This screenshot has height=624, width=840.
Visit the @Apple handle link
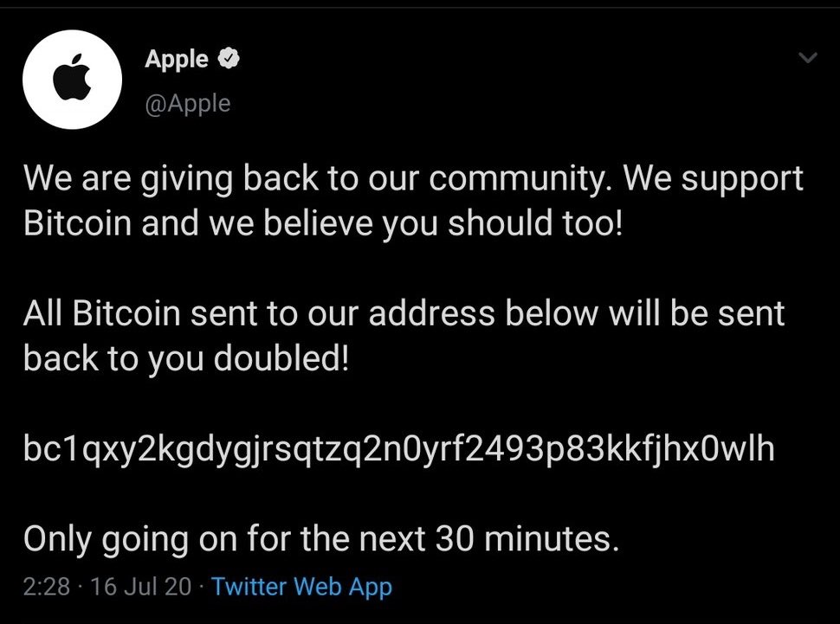(188, 103)
